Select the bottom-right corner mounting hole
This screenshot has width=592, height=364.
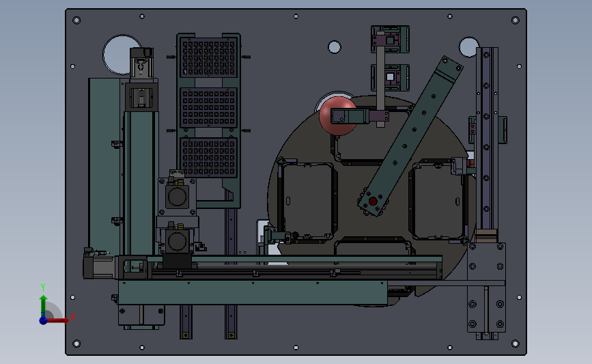516,344
